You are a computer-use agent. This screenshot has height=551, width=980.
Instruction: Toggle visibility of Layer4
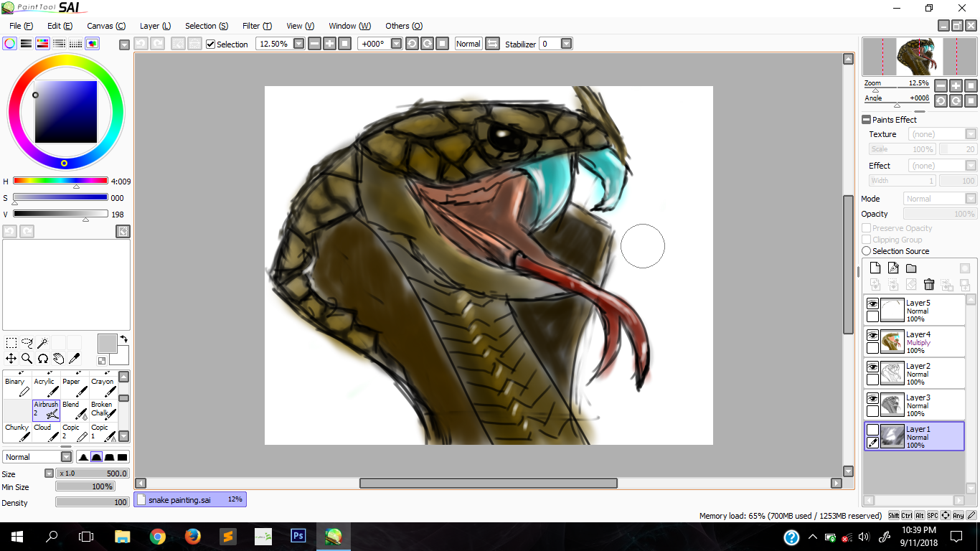pyautogui.click(x=872, y=335)
